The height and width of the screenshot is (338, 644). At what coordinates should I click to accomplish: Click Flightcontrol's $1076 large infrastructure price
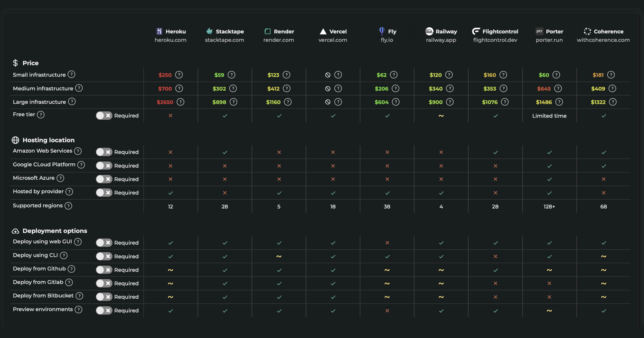click(490, 102)
